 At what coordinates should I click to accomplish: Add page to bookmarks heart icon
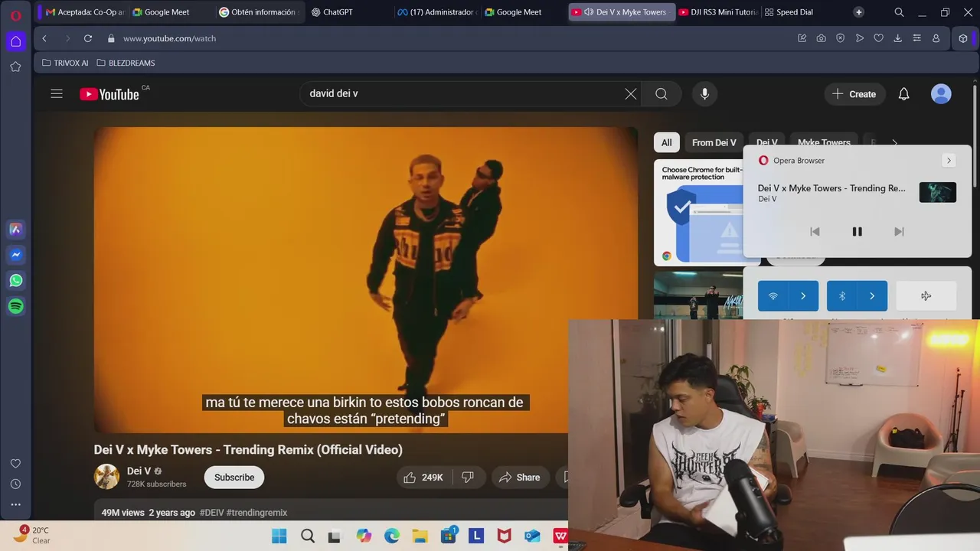pyautogui.click(x=878, y=38)
